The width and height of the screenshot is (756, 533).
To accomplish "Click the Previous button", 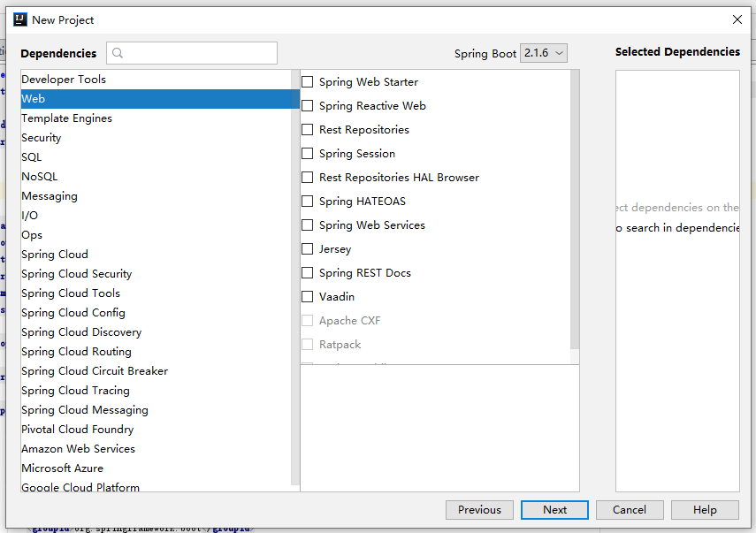I will (x=479, y=510).
